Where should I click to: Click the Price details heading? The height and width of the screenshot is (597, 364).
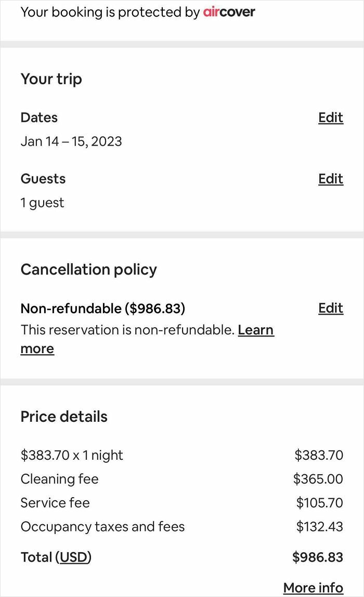pyautogui.click(x=64, y=417)
